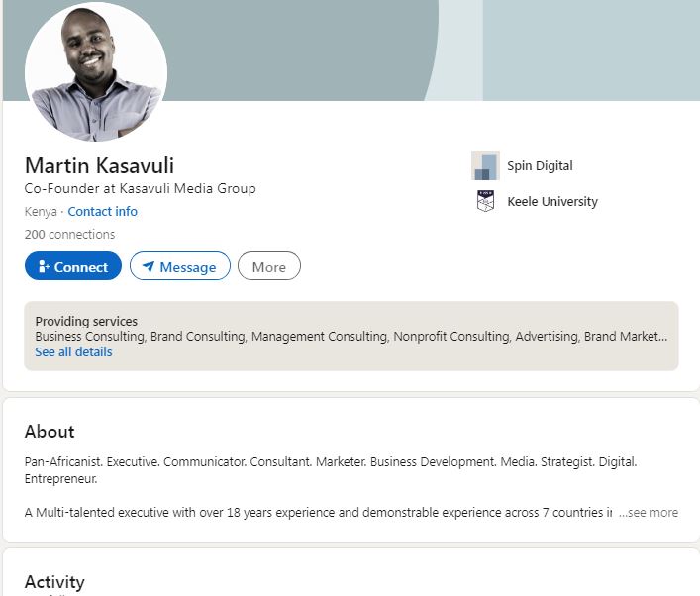Expand About with see more
Viewport: 700px width, 596px height.
[649, 512]
